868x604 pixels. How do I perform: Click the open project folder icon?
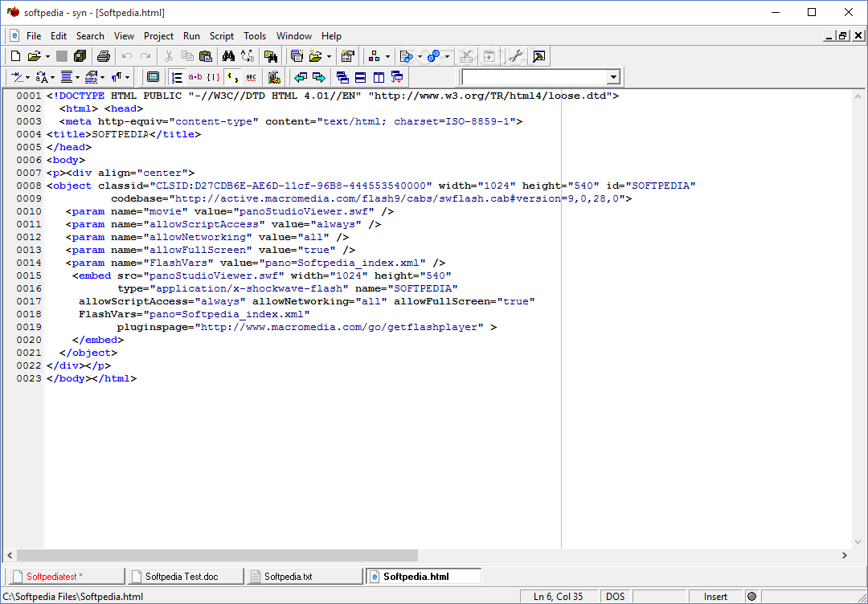316,56
